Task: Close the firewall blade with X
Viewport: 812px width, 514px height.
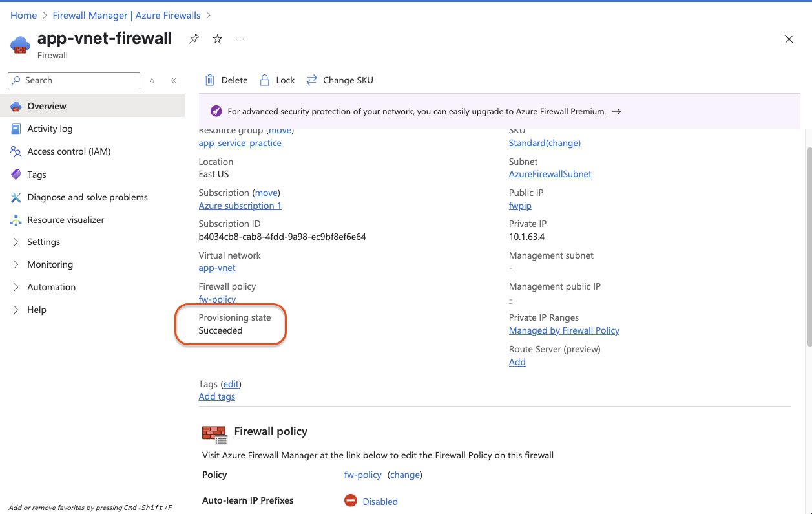Action: [789, 39]
